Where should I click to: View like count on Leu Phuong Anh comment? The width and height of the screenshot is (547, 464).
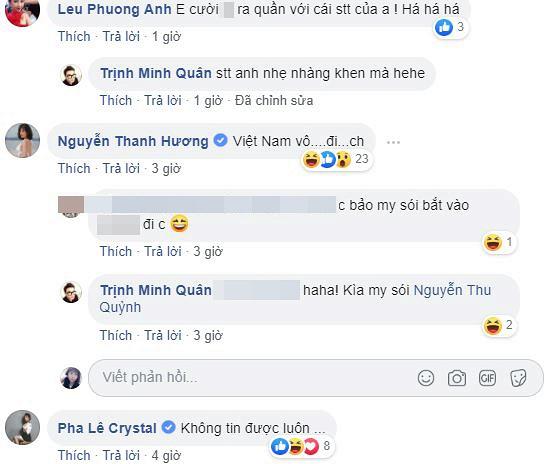(x=450, y=27)
